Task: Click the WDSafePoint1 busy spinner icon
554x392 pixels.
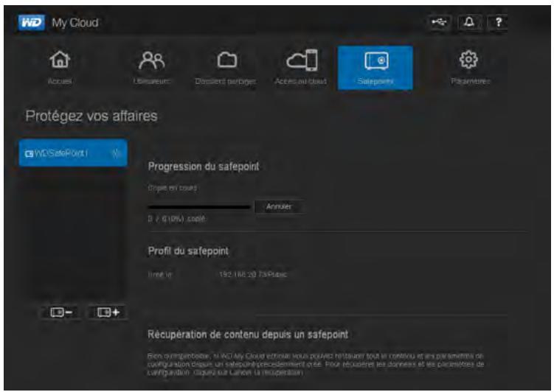Action: pos(116,153)
